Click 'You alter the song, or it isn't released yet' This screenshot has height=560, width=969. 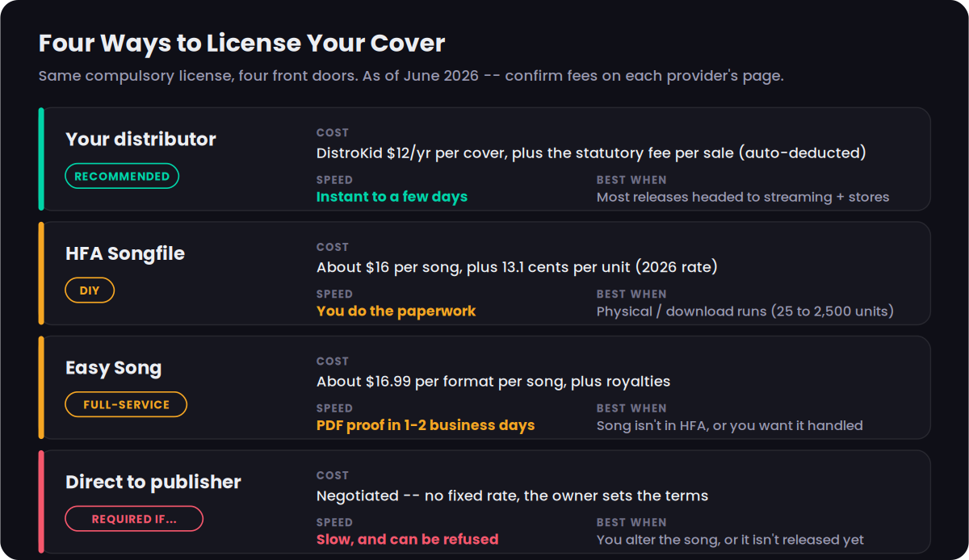coord(731,540)
